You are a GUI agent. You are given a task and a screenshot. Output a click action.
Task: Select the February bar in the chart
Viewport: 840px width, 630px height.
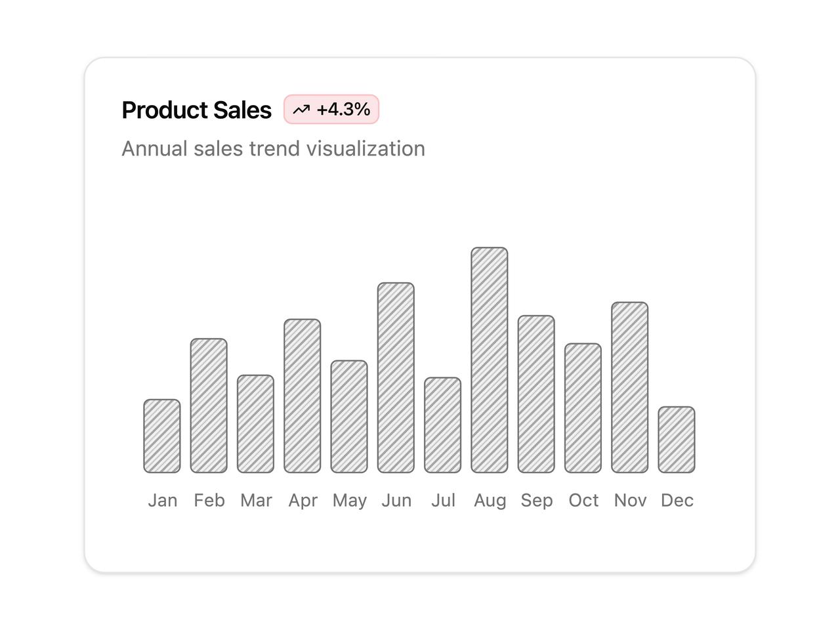tap(209, 406)
